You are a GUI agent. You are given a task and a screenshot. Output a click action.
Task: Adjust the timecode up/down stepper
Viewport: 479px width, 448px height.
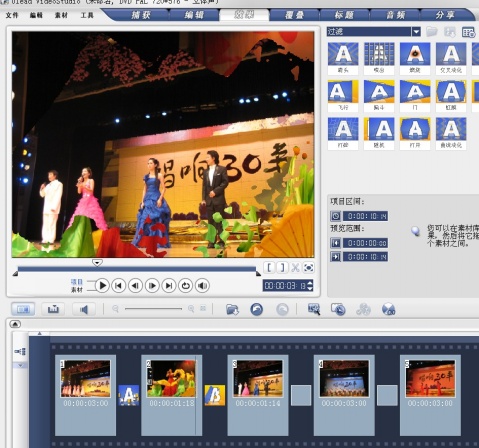[x=310, y=285]
